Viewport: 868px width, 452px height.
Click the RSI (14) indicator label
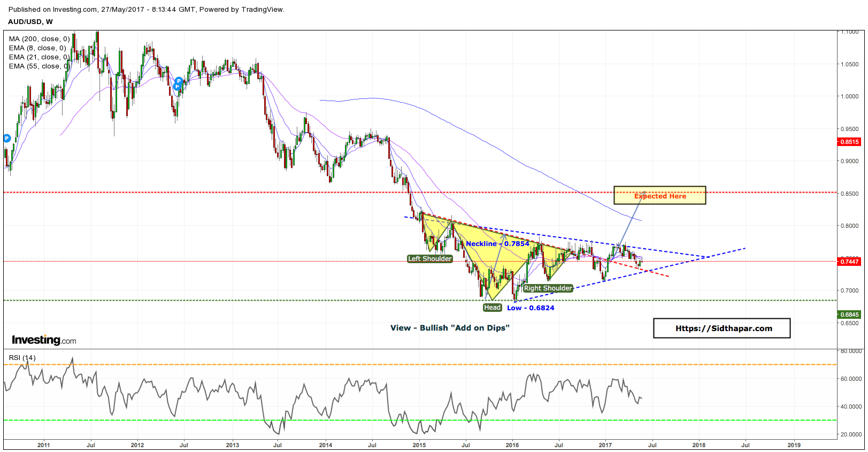22,358
